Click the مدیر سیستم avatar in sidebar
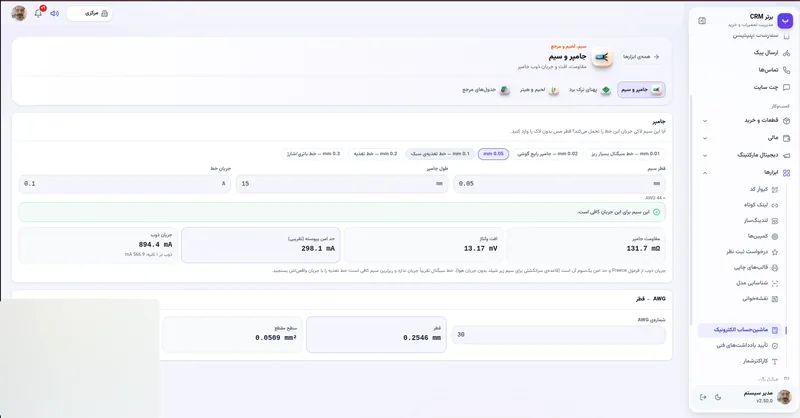Screen dimensions: 800x418 [x=784, y=397]
